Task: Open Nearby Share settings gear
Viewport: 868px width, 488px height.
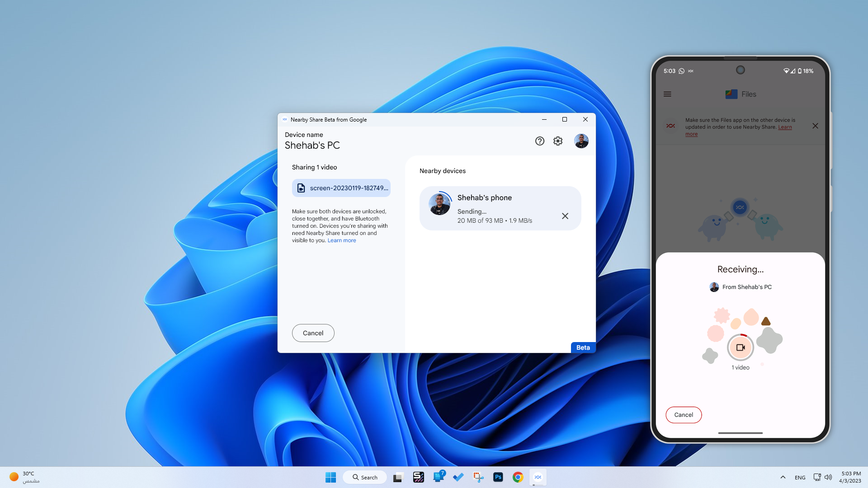Action: (558, 141)
